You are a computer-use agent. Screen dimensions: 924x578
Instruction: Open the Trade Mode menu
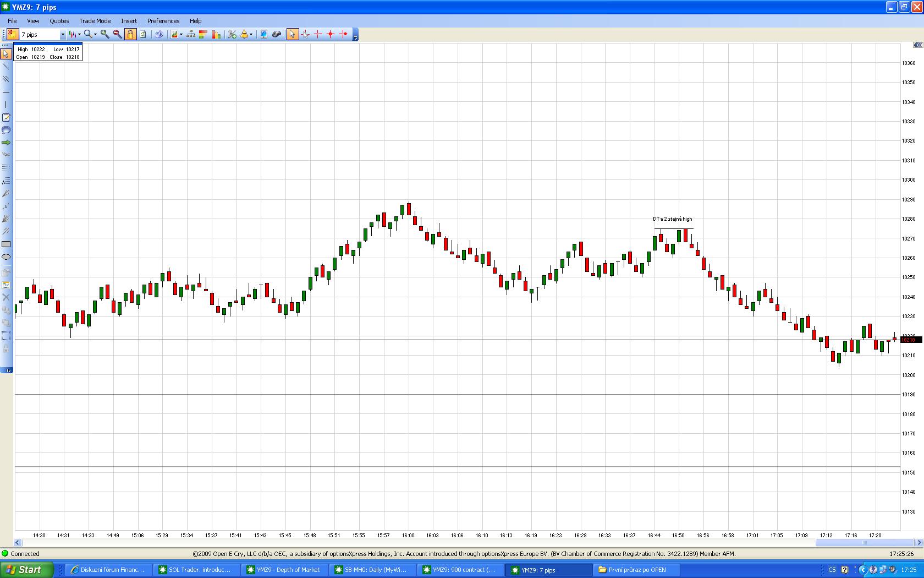pyautogui.click(x=95, y=21)
